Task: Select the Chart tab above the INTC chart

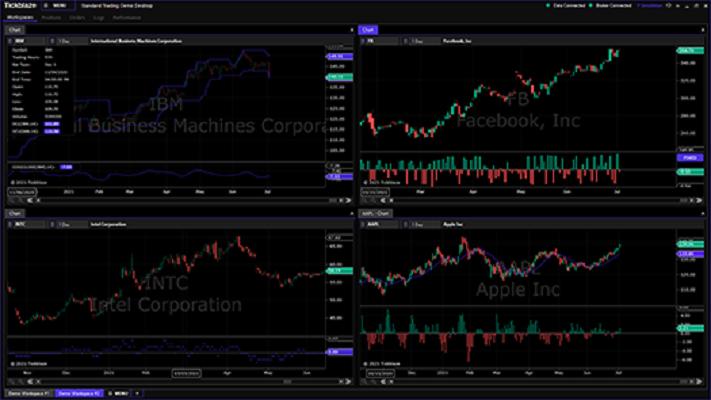Action: click(15, 213)
